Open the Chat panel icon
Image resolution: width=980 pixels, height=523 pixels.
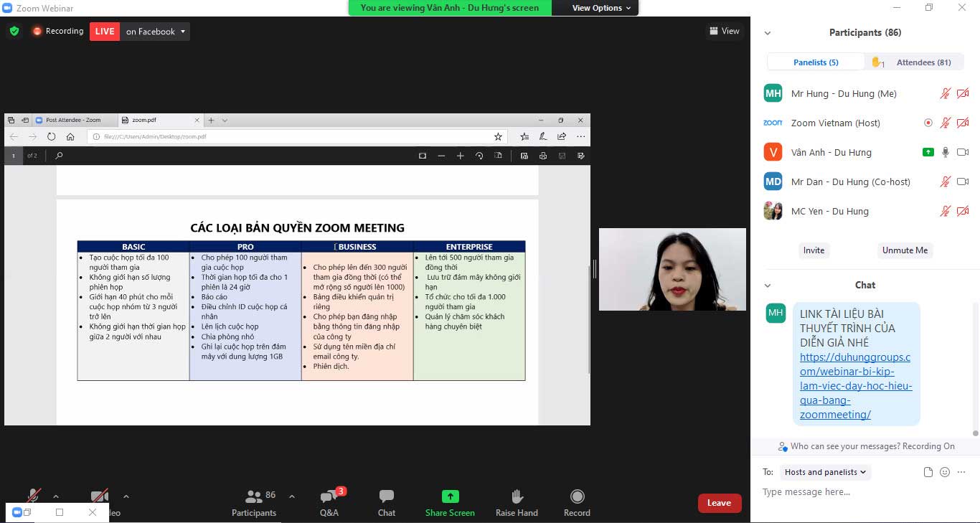point(386,501)
